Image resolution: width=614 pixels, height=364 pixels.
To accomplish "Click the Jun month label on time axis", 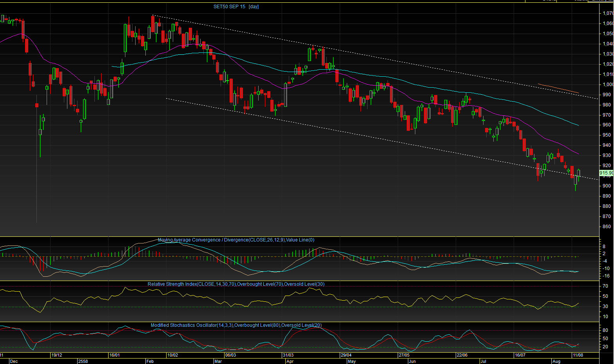I will 412,361.
